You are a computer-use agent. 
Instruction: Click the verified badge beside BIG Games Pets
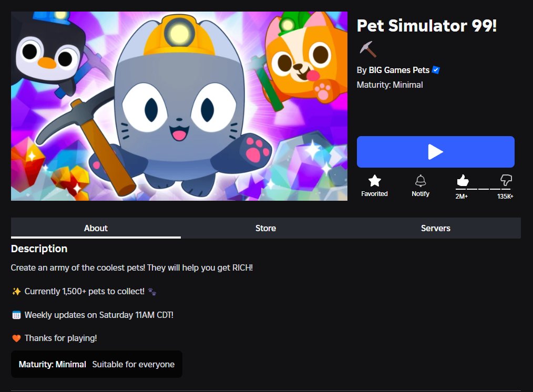[436, 70]
